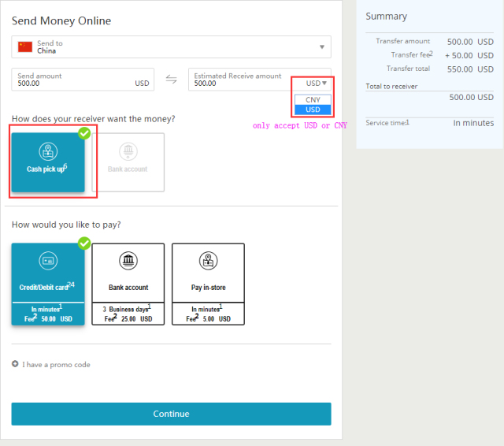Click the swap currency arrows icon
Viewport: 504px width, 446px height.
tap(171, 79)
